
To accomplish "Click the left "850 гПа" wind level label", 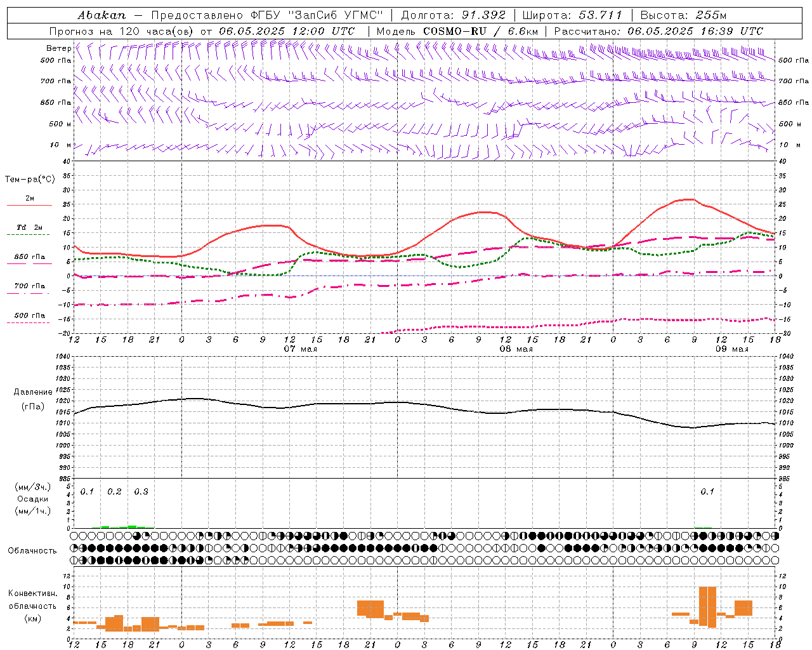I will click(x=56, y=102).
